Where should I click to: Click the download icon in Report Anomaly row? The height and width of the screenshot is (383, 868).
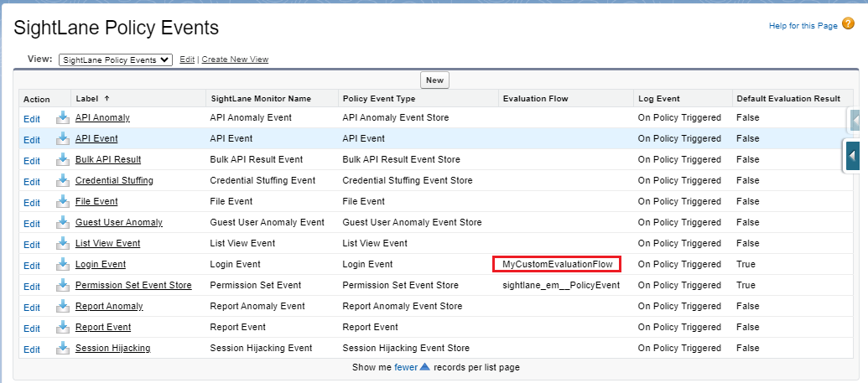pyautogui.click(x=63, y=306)
